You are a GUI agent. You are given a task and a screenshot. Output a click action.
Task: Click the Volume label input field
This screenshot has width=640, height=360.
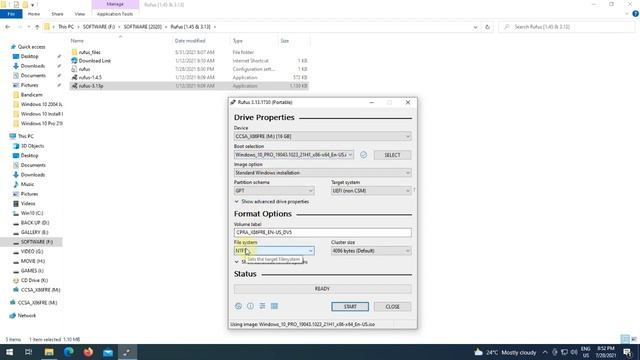322,232
